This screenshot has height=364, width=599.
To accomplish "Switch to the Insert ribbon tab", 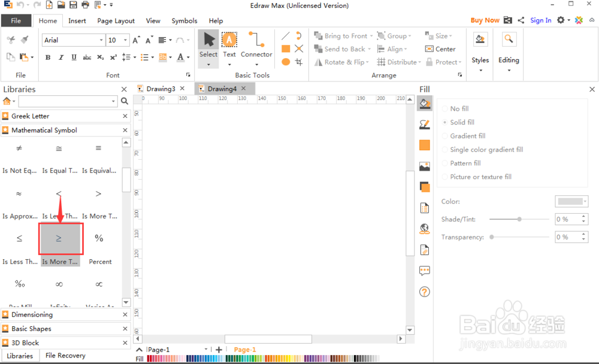I will pos(77,21).
